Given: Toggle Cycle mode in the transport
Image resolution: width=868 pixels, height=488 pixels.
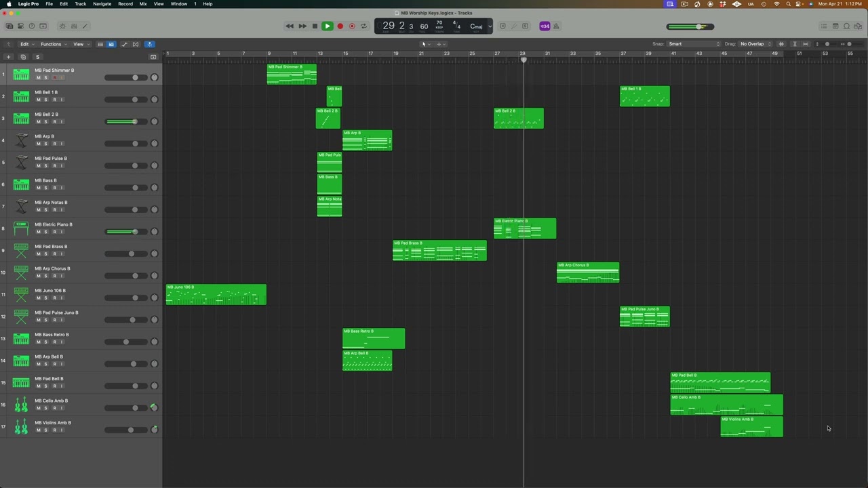Looking at the screenshot, I should 363,26.
